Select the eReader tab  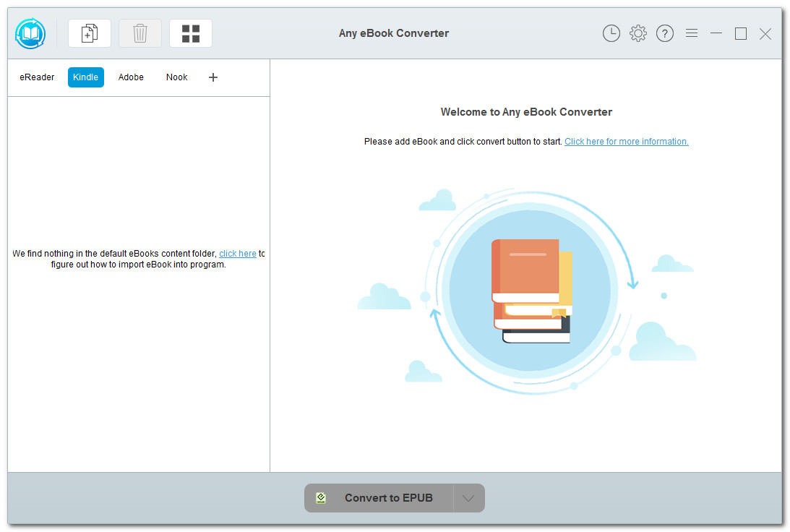[37, 77]
